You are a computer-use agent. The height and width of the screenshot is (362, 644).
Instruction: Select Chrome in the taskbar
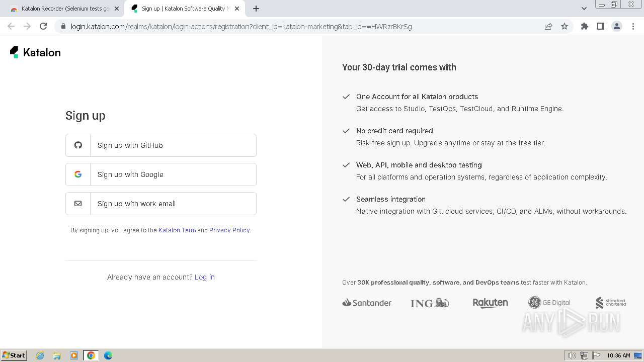point(91,355)
